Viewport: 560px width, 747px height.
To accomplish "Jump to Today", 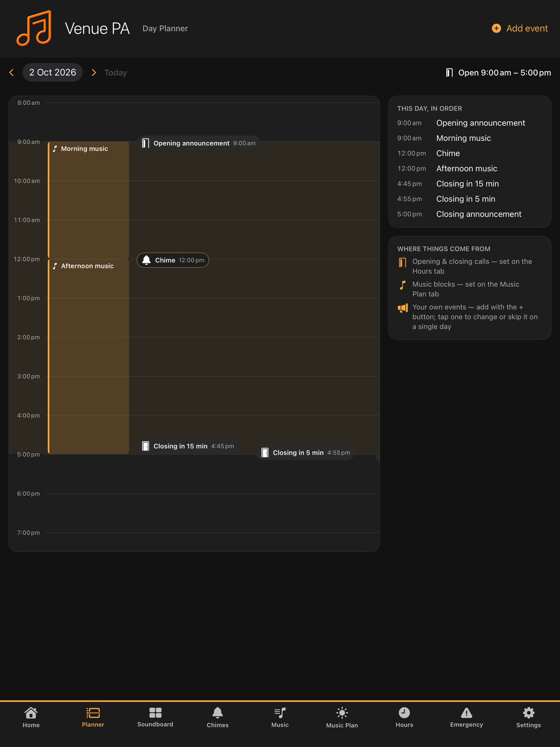I will point(116,73).
